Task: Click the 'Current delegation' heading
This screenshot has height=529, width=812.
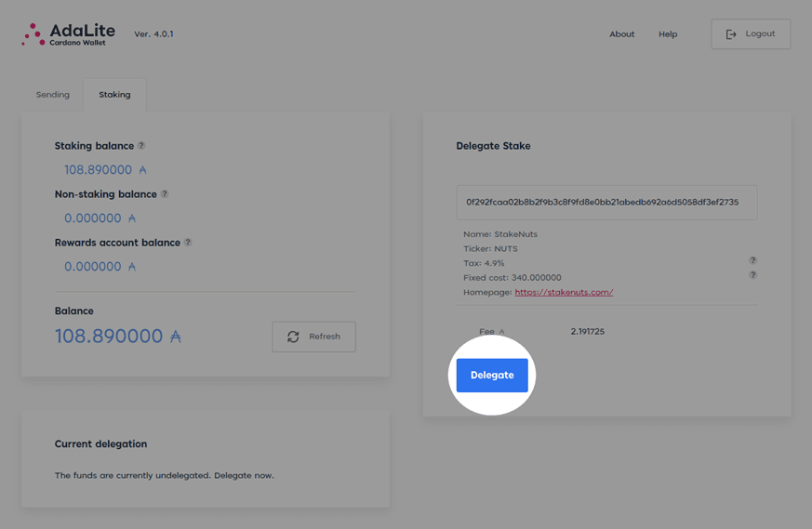Action: coord(100,443)
